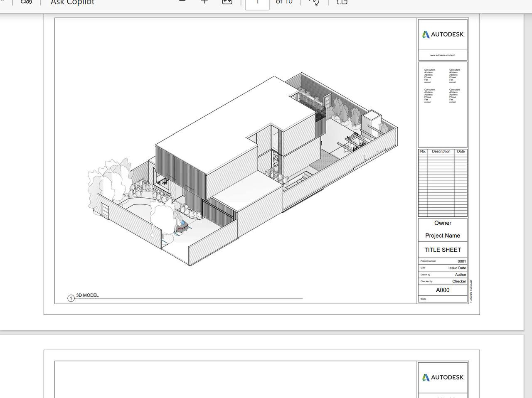
Task: Click the circled 1 view marker
Action: pos(71,298)
